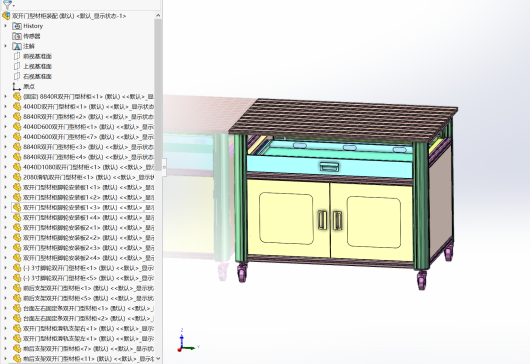530x364 pixels.
Task: Select the 前视基准面 front plane icon
Action: [x=17, y=56]
